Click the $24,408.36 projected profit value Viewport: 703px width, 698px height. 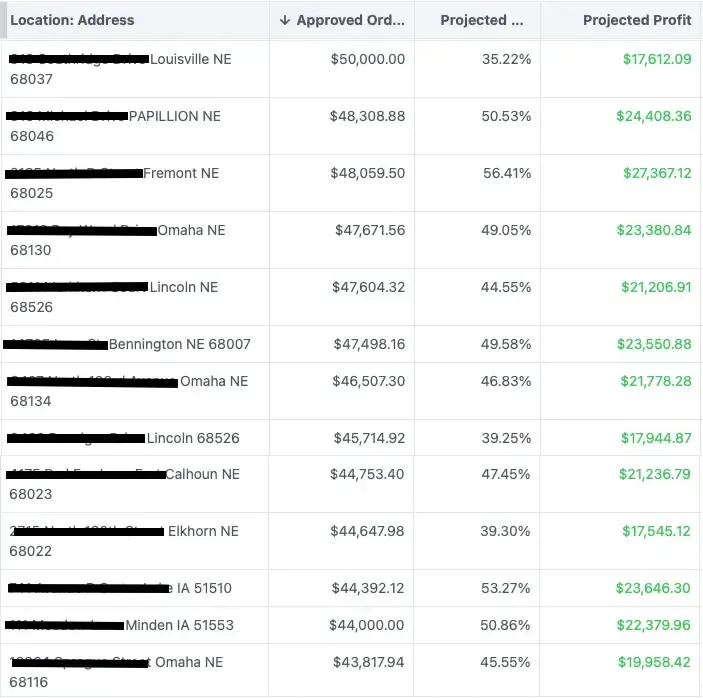click(x=654, y=116)
